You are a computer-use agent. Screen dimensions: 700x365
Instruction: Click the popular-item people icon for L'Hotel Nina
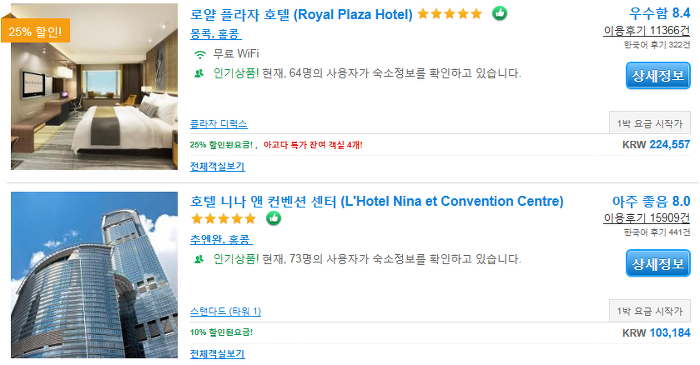(x=199, y=259)
